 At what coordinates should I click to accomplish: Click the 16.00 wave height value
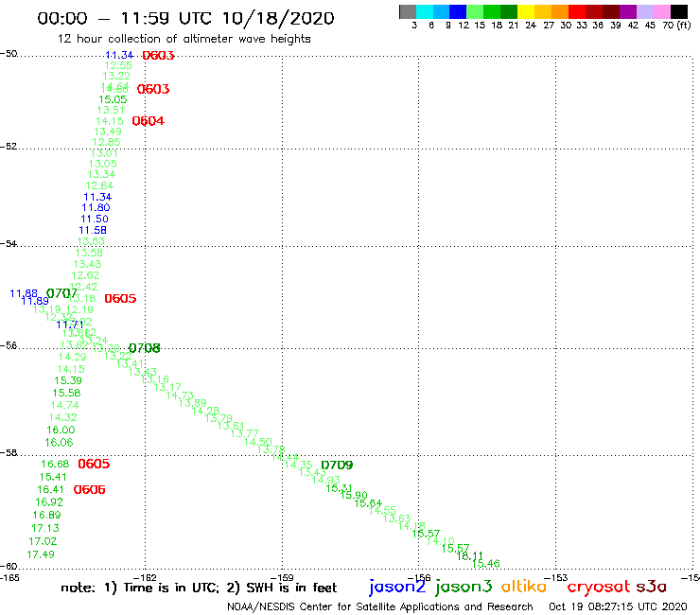[61, 430]
